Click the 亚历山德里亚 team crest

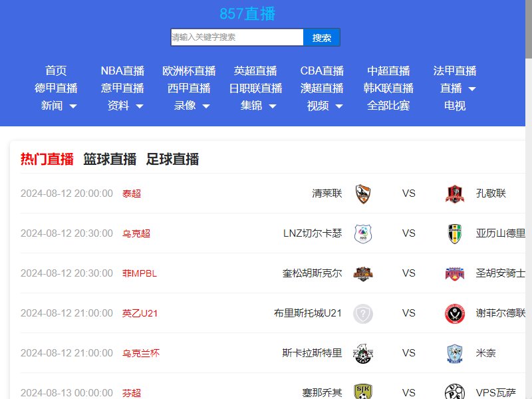click(455, 234)
